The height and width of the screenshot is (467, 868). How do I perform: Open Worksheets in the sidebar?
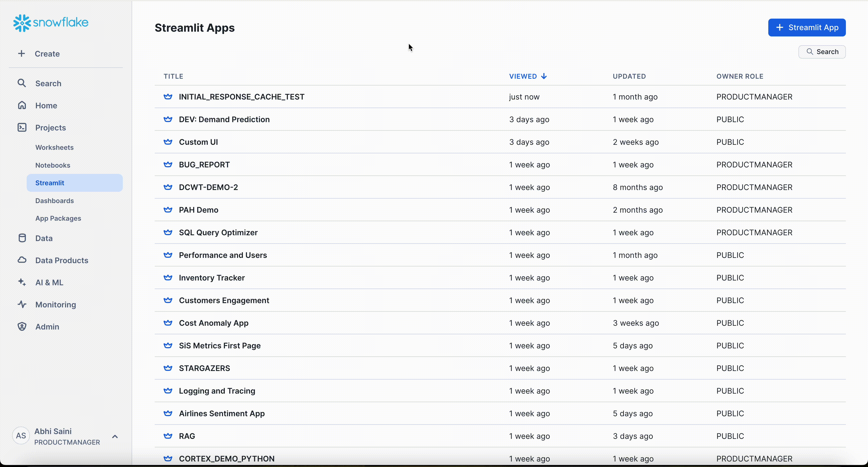pos(54,147)
